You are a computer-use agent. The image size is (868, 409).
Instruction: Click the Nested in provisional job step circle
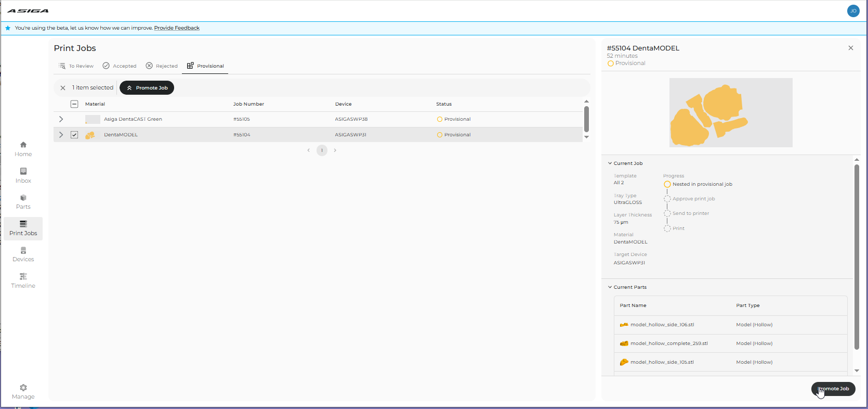pos(667,184)
